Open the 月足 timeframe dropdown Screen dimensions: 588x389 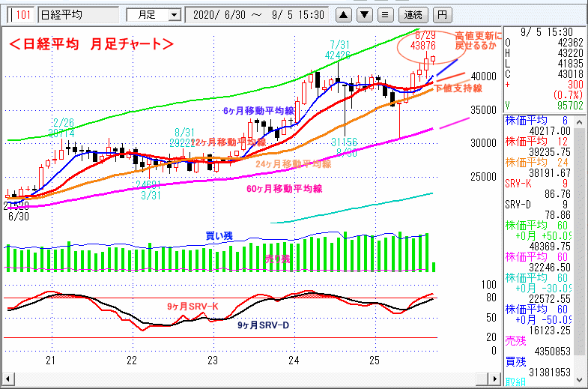pos(174,15)
